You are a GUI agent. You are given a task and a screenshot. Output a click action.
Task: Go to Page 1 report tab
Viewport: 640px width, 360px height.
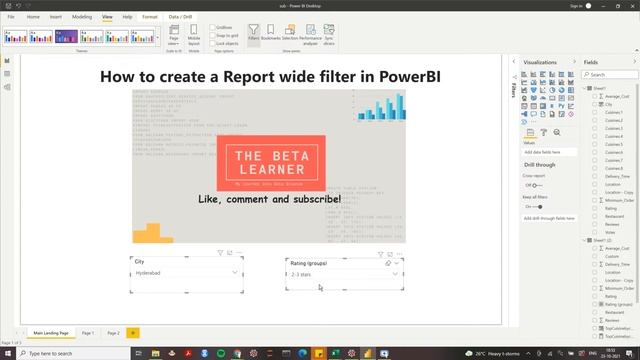click(88, 333)
